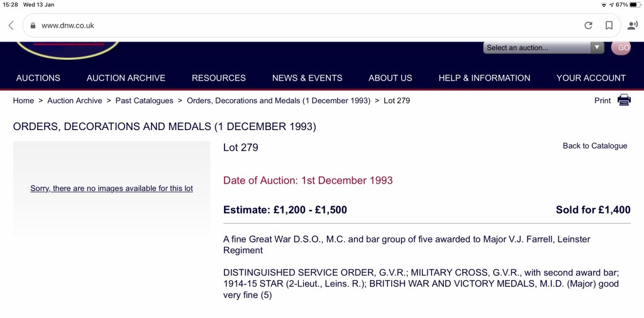Reload the page with the refresh icon

[x=588, y=26]
